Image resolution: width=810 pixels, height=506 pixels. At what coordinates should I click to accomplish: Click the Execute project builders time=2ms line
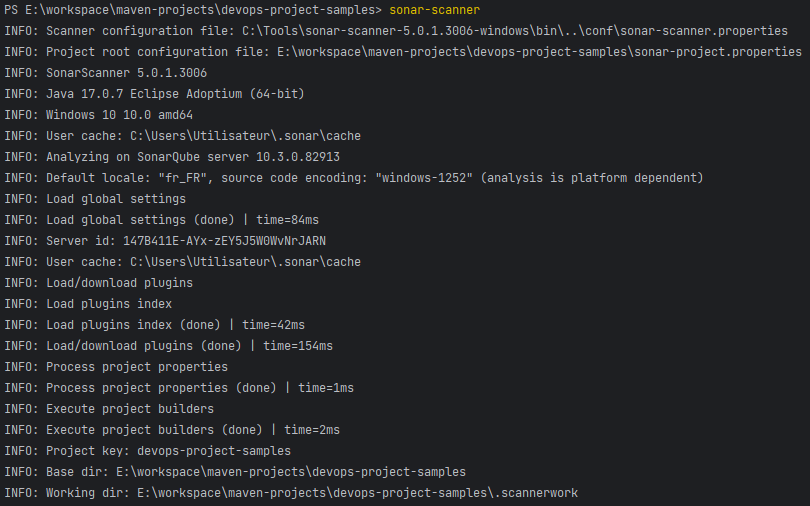[172, 430]
